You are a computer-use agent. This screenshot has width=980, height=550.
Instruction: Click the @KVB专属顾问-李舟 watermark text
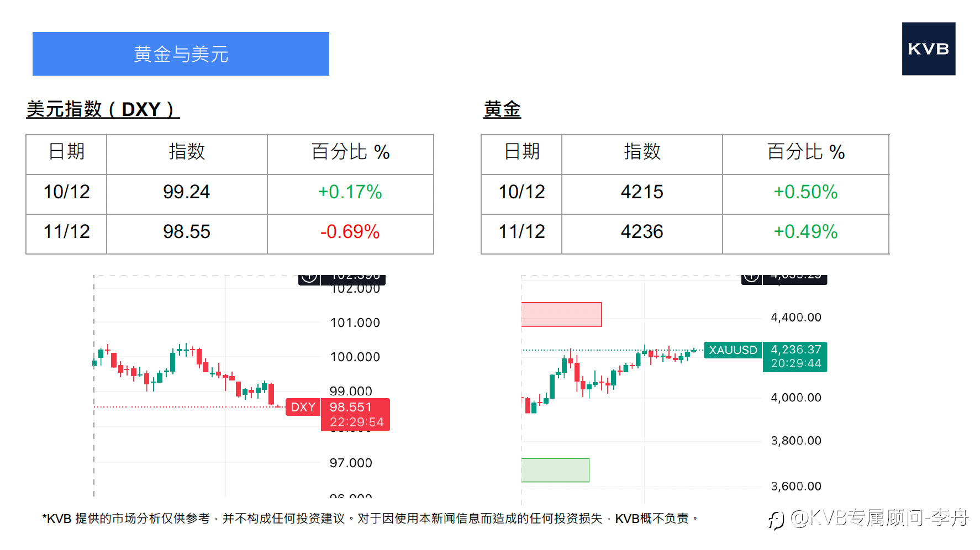[879, 518]
